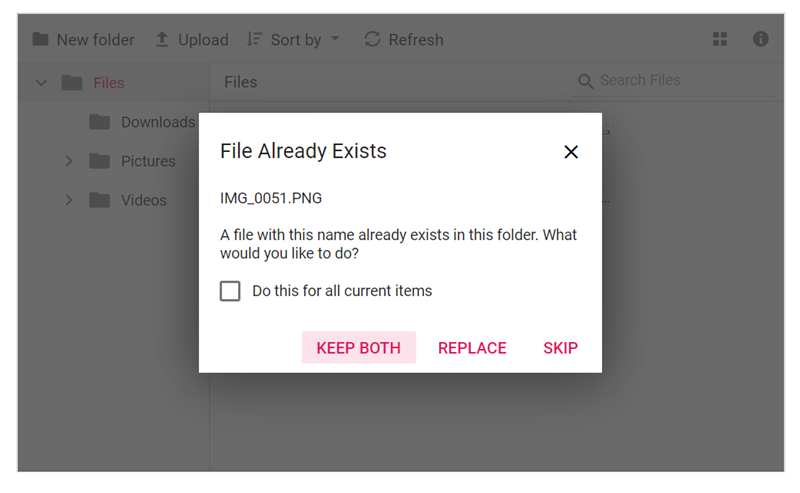This screenshot has height=493, width=800.
Task: Close the File Already Exists dialog
Action: tap(571, 152)
